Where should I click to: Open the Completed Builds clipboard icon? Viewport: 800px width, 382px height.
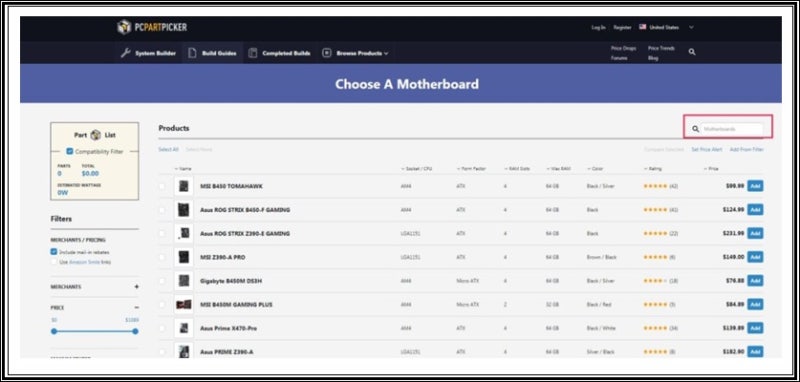pyautogui.click(x=252, y=53)
